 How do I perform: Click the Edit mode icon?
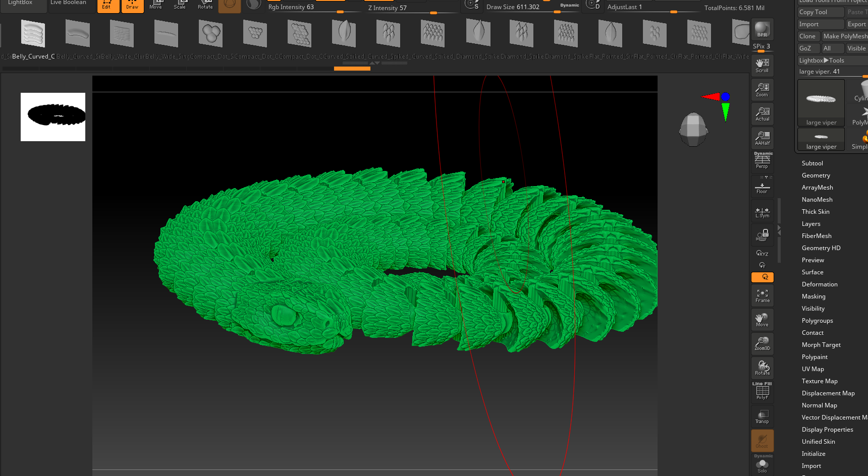107,5
